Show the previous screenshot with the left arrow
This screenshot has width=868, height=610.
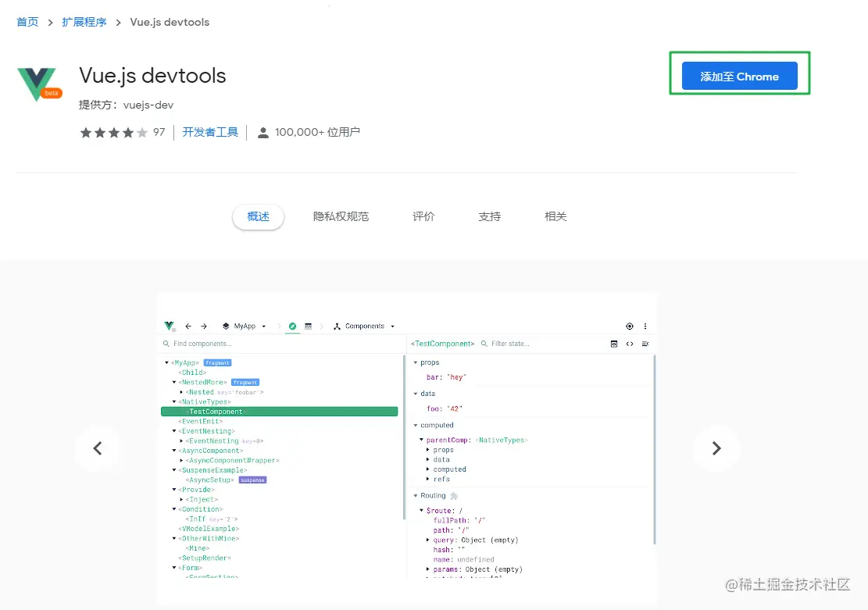click(x=98, y=448)
